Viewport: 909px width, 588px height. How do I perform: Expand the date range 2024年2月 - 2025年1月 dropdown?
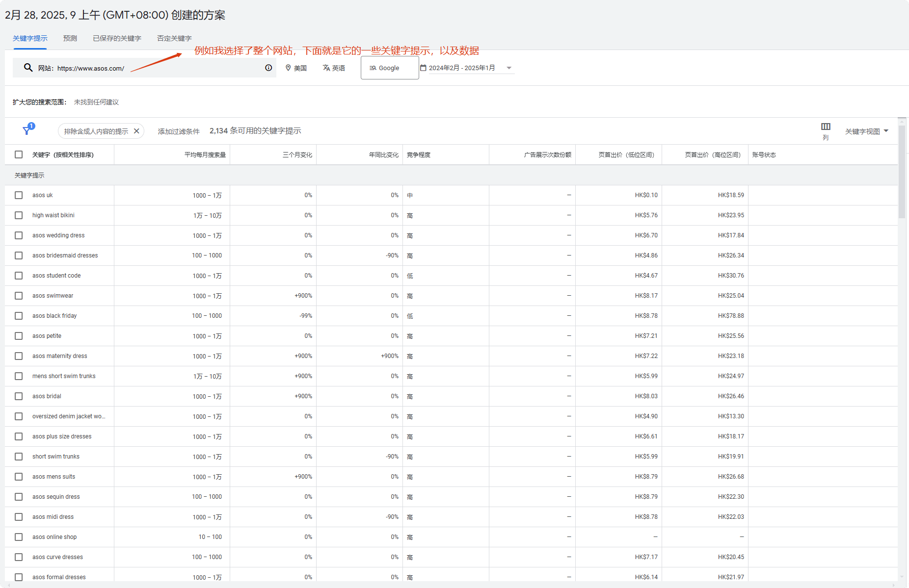[x=509, y=68]
